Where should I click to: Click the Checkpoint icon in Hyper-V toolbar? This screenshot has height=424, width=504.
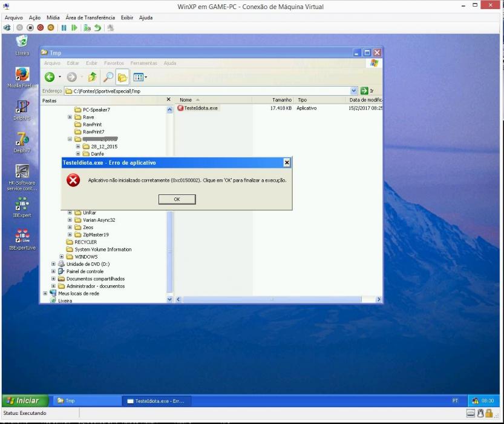coord(87,28)
